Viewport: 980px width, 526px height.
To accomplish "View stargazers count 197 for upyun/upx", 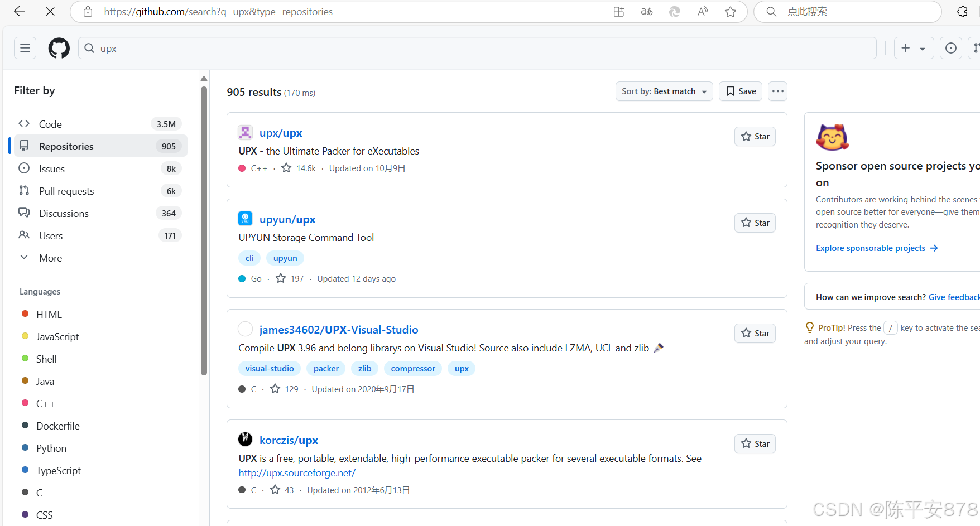I will click(290, 278).
